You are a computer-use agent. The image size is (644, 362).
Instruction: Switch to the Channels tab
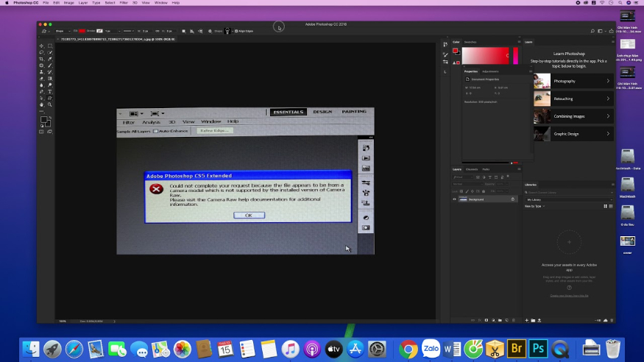[472, 169]
